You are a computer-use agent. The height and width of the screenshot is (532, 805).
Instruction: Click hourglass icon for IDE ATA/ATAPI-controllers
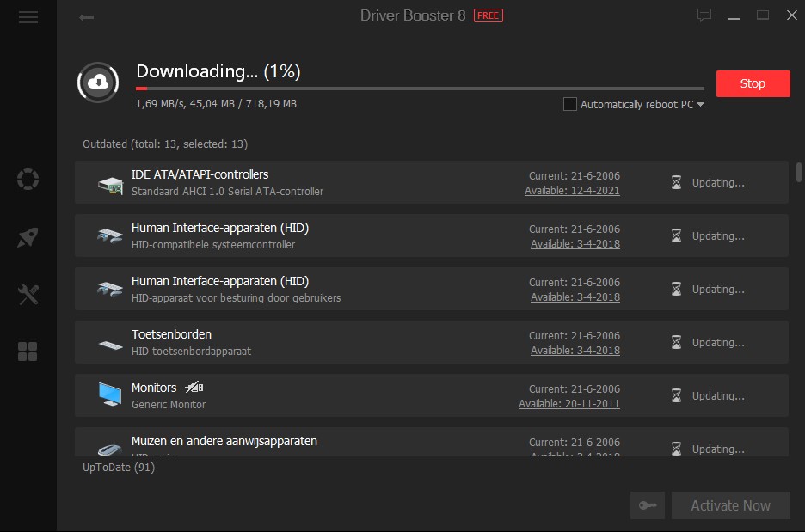click(x=676, y=182)
